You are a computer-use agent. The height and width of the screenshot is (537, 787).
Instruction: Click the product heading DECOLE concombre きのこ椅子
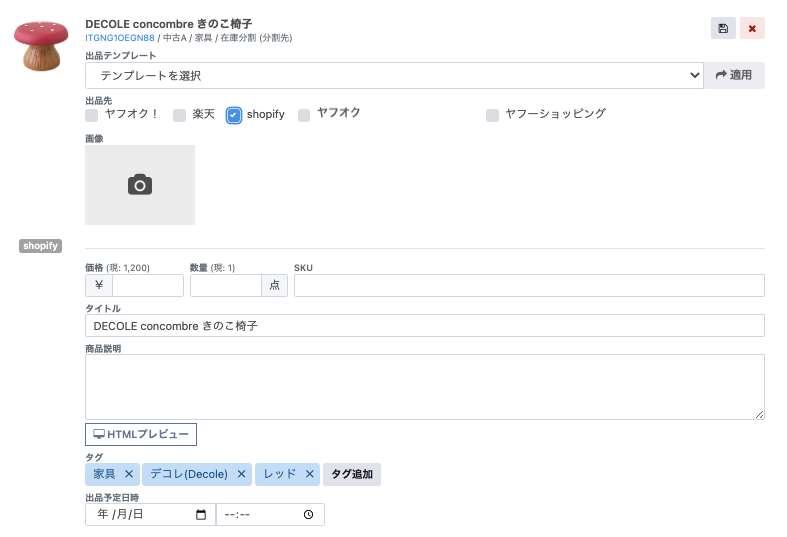[169, 24]
